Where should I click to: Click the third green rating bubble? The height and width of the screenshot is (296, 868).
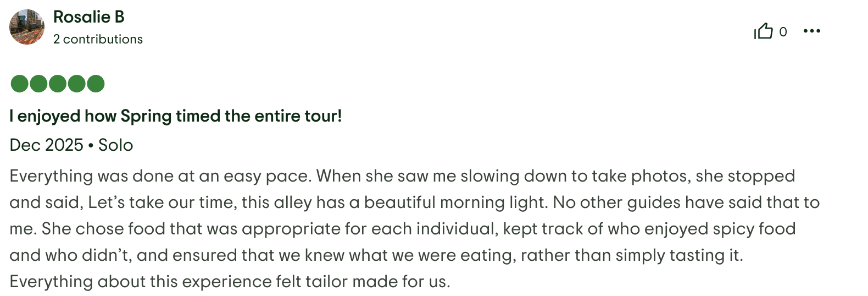click(x=58, y=84)
